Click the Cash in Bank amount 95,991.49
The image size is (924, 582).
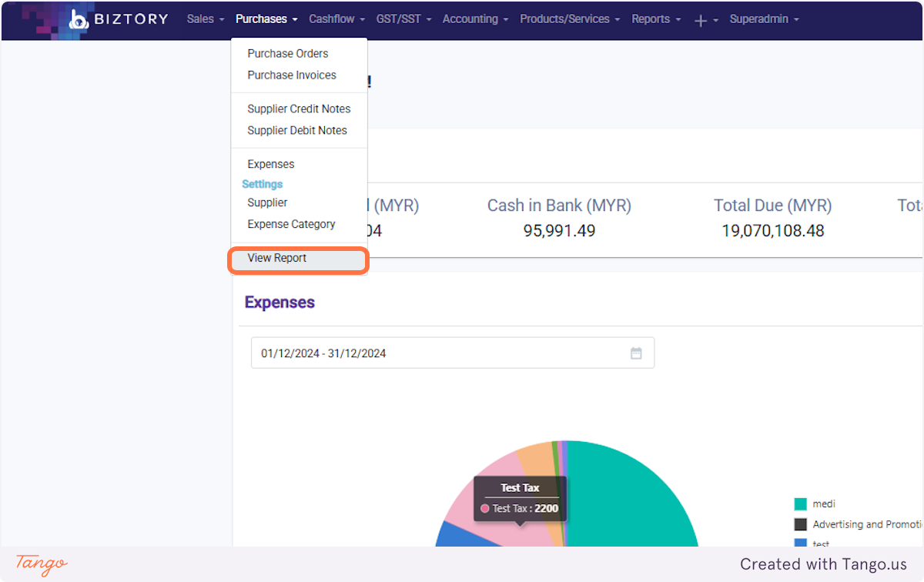tap(559, 231)
